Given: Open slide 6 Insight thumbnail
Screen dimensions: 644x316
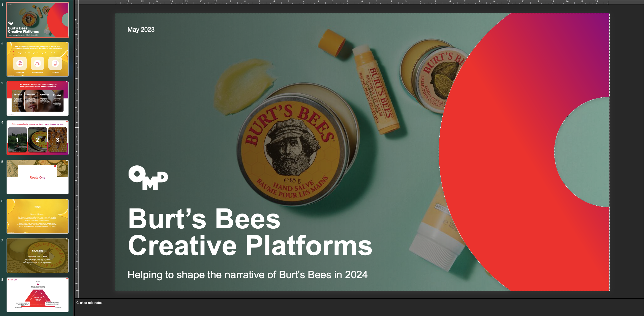Looking at the screenshot, I should click(38, 216).
